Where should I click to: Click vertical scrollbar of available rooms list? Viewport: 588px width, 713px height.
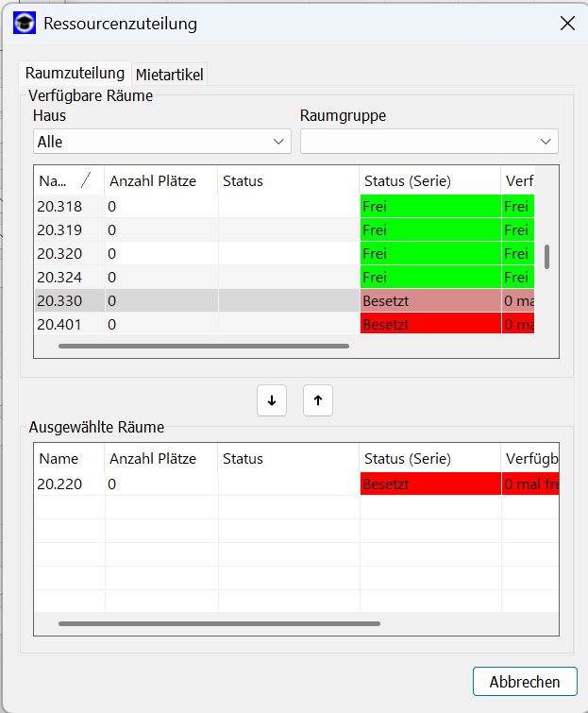click(x=546, y=256)
